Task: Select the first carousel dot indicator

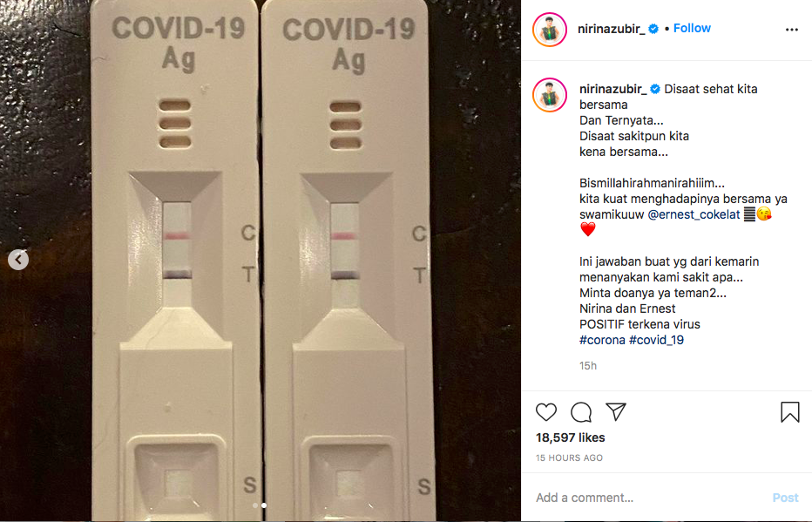Action: tap(254, 505)
